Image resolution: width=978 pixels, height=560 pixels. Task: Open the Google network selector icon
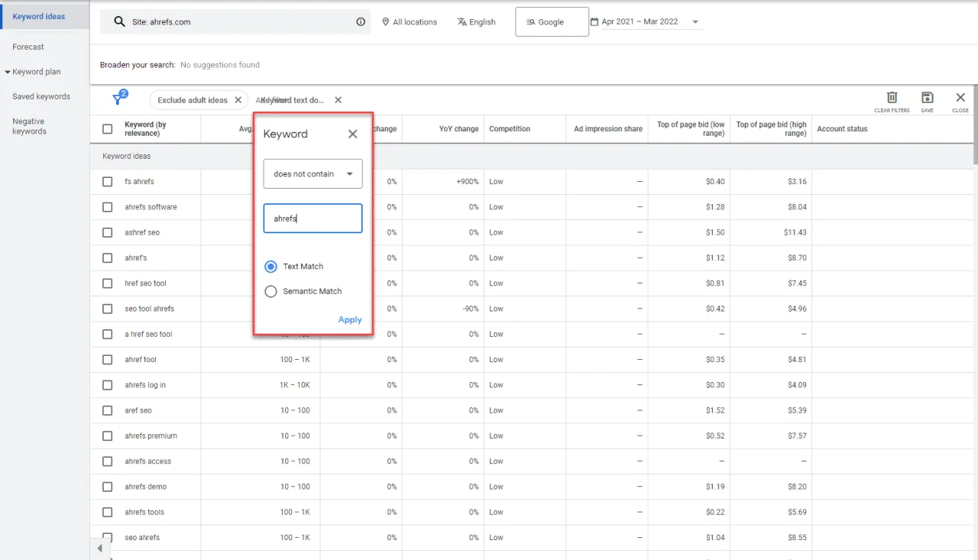tap(529, 21)
